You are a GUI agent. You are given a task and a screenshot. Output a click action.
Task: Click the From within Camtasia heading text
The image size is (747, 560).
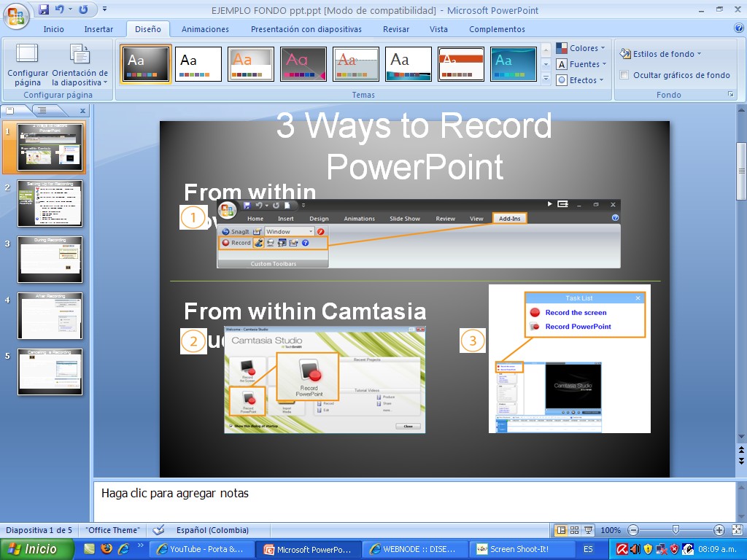[x=305, y=311]
